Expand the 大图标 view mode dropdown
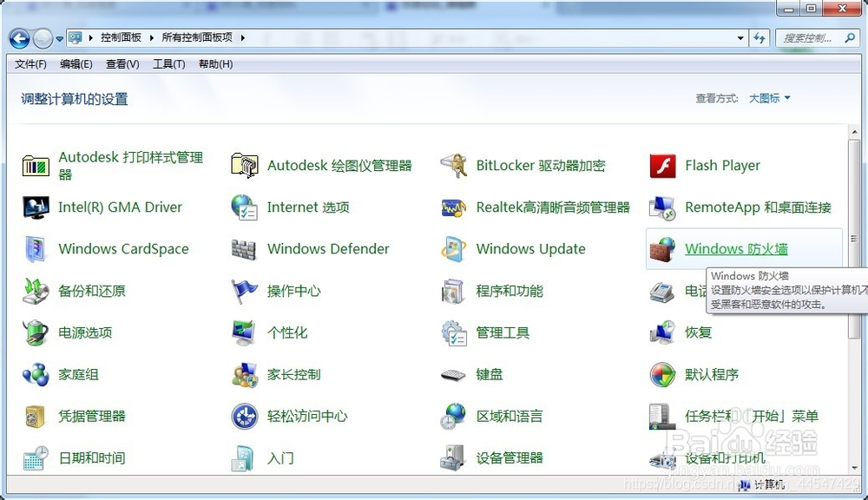The width and height of the screenshot is (868, 500). pyautogui.click(x=769, y=99)
